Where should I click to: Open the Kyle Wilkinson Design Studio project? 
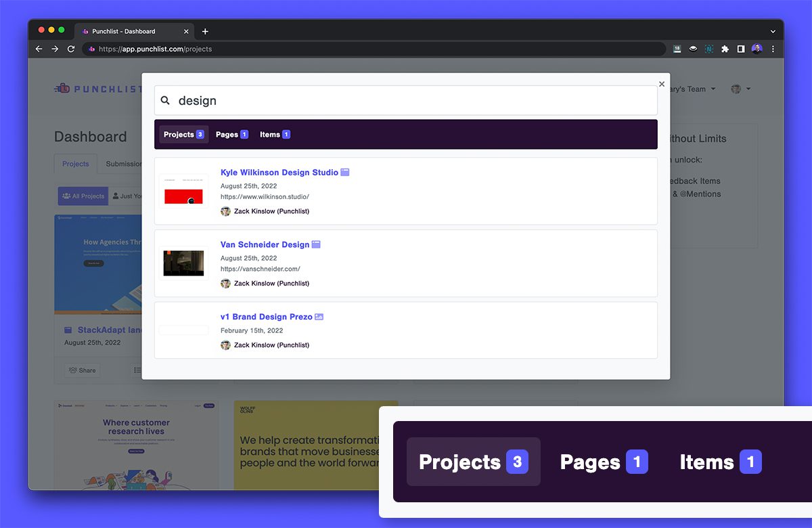tap(279, 173)
